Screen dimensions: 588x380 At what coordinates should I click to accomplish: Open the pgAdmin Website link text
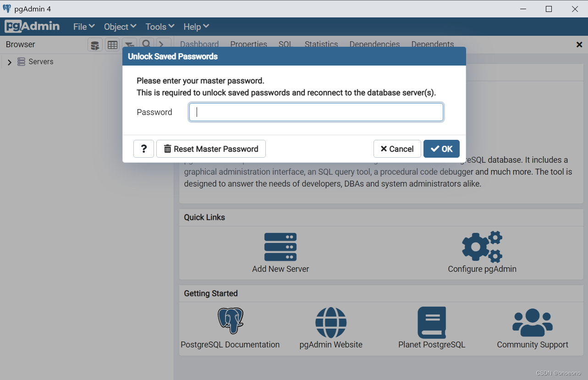tap(331, 345)
